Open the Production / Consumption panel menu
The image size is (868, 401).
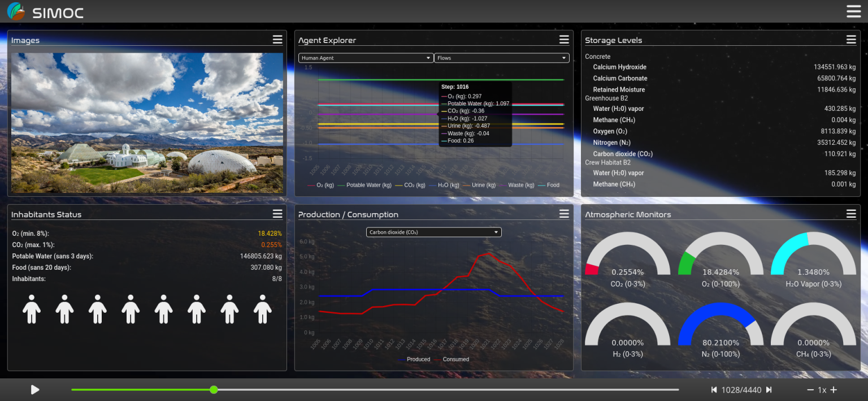point(564,214)
